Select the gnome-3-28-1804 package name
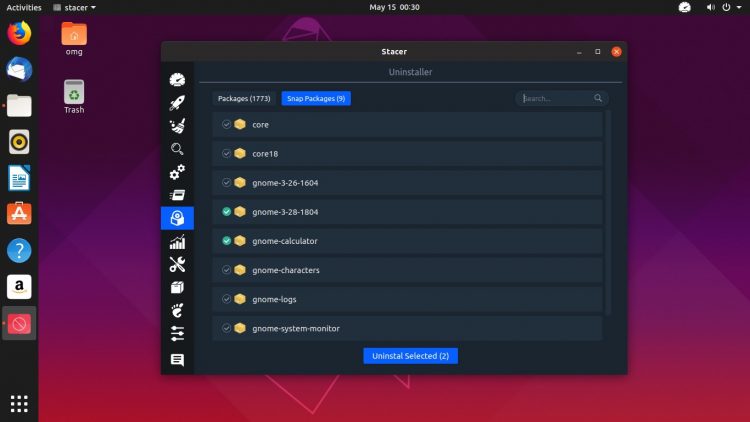750x422 pixels. 285,212
